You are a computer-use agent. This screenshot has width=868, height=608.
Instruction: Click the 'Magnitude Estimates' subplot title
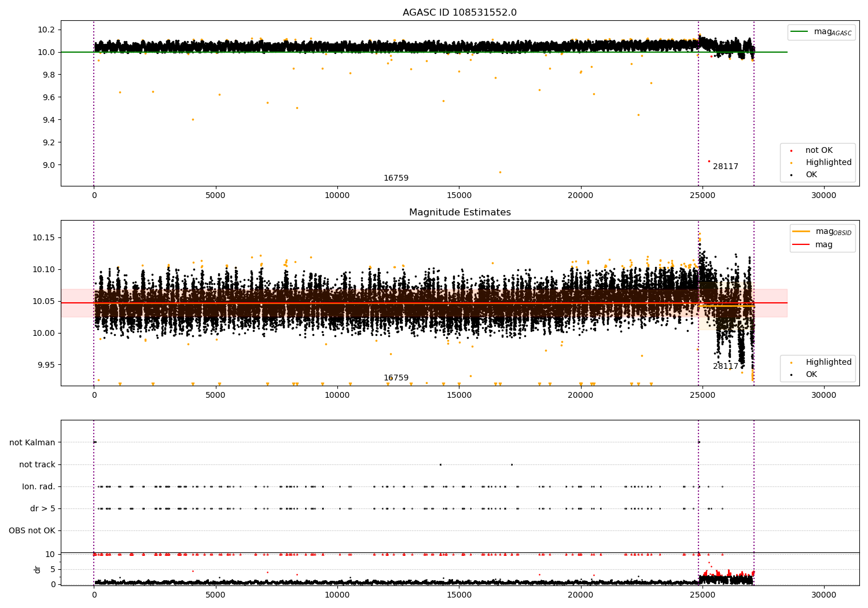tap(459, 213)
